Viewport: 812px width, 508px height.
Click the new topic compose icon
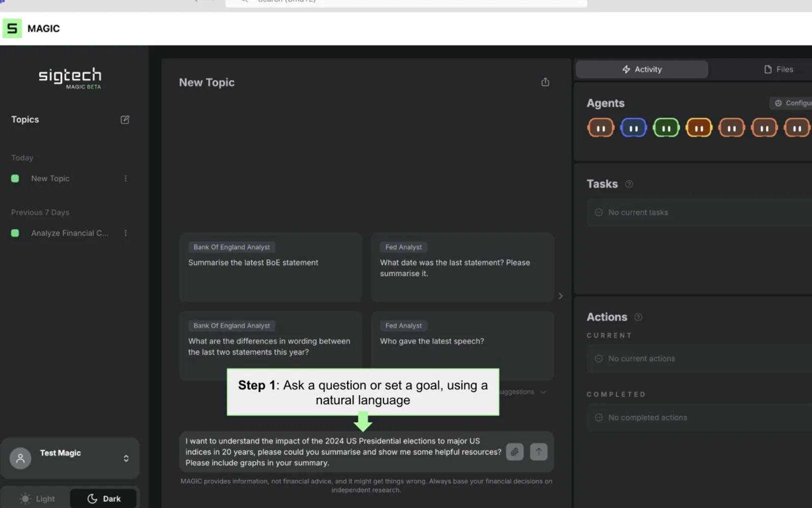coord(125,119)
